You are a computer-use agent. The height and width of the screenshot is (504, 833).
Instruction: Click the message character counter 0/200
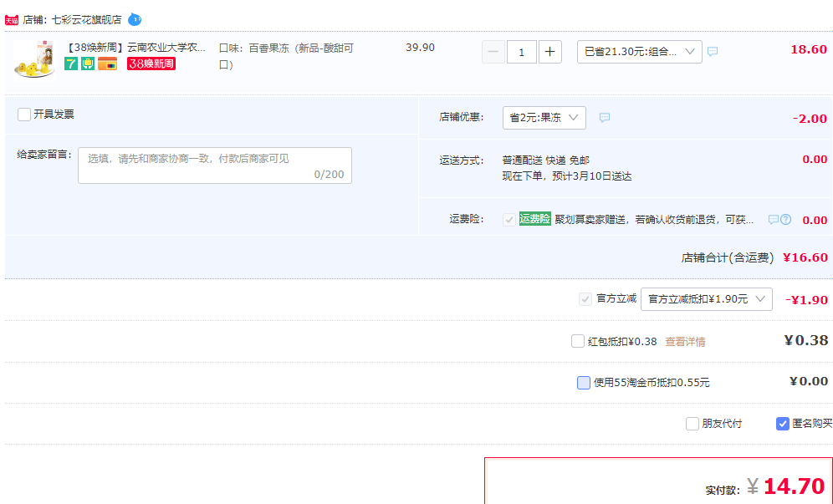click(329, 174)
